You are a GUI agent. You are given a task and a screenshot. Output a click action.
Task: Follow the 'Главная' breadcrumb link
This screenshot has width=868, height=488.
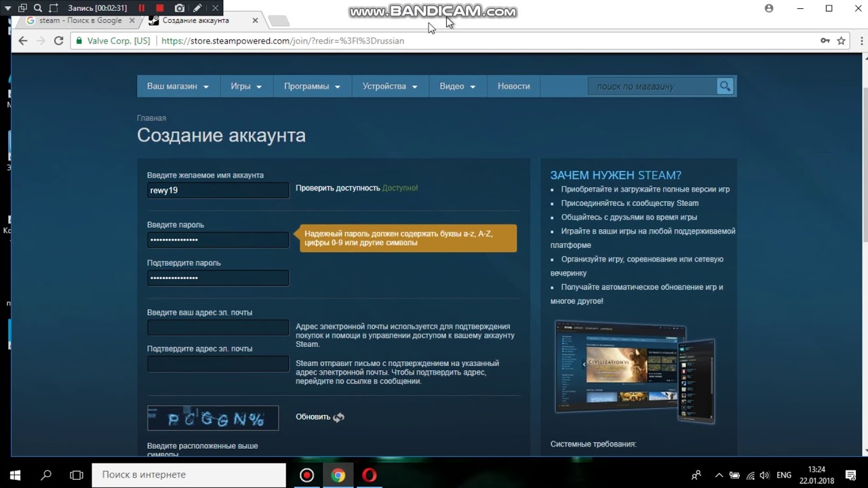151,118
